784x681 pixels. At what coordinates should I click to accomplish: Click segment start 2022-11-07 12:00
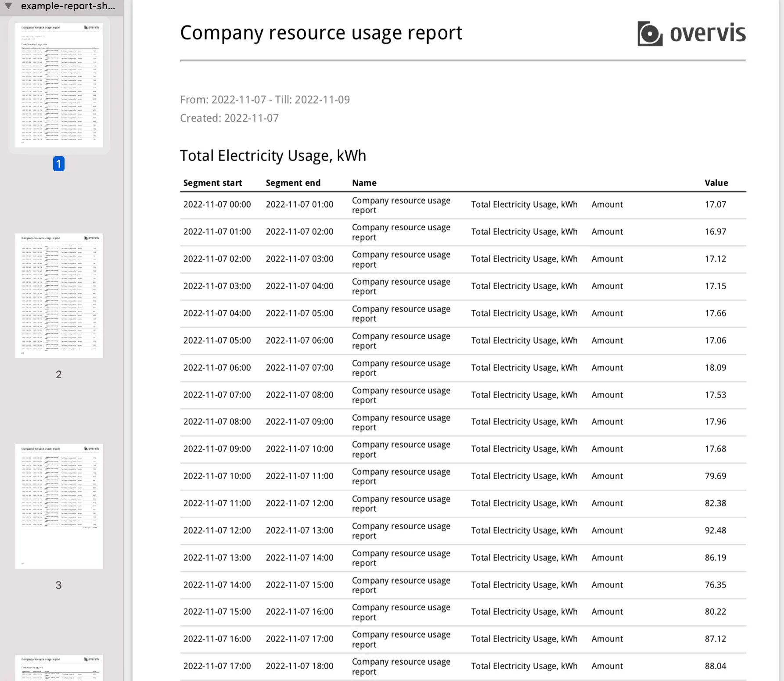click(x=217, y=530)
